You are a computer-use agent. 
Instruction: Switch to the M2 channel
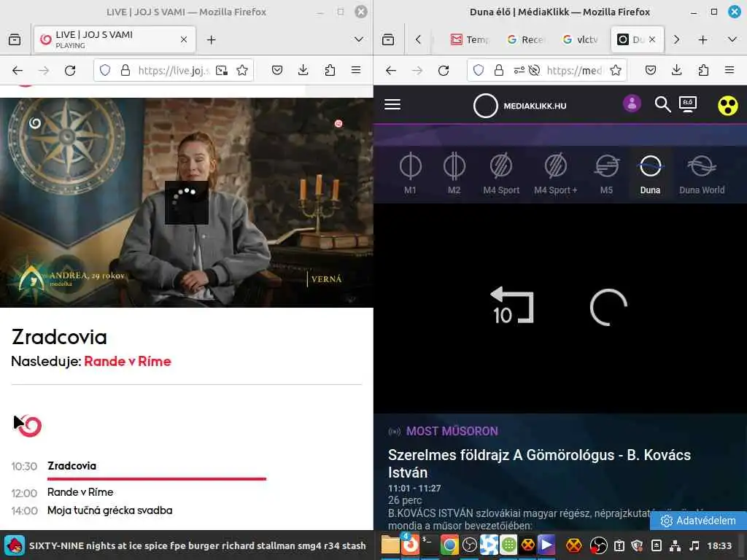point(454,174)
